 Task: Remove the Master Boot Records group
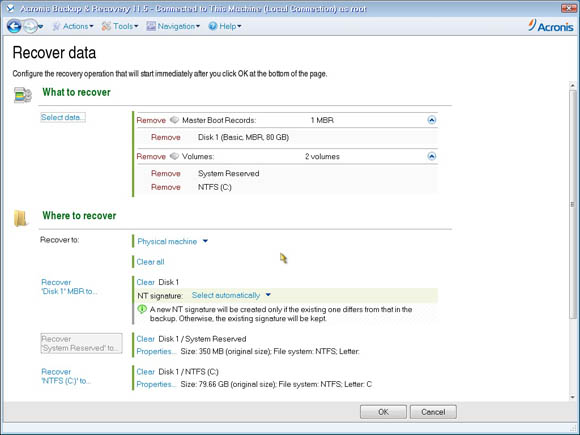151,120
